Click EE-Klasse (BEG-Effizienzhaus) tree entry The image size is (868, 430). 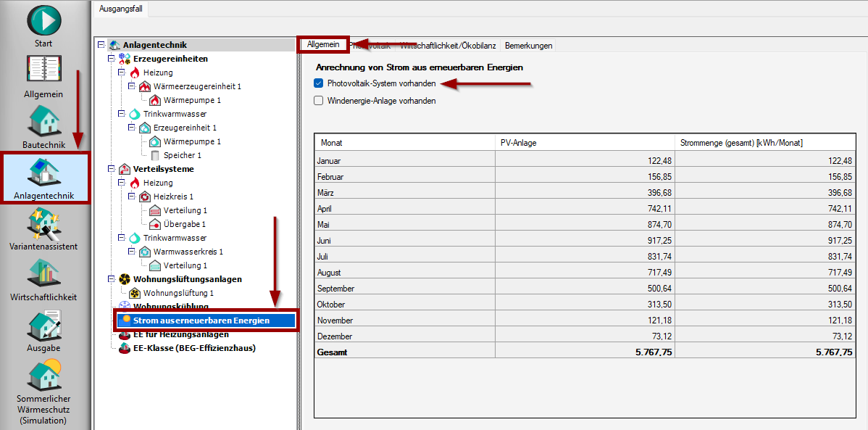point(193,347)
